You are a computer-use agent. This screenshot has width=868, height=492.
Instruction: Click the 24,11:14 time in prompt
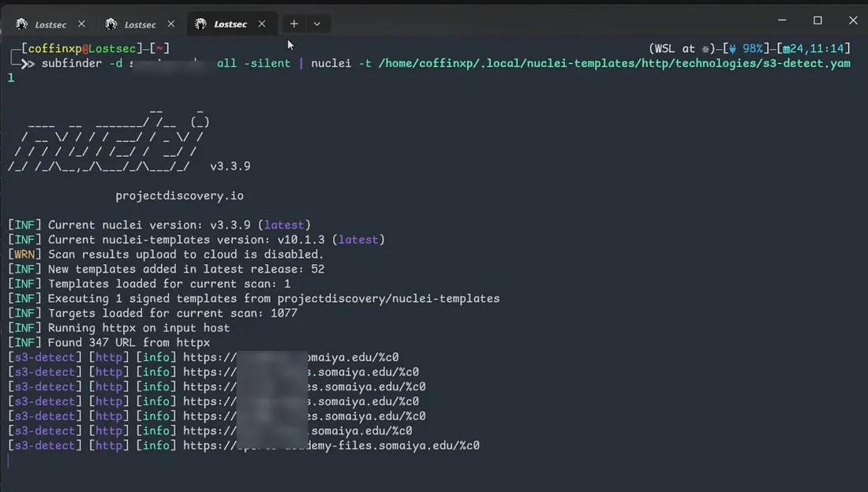[x=814, y=49]
